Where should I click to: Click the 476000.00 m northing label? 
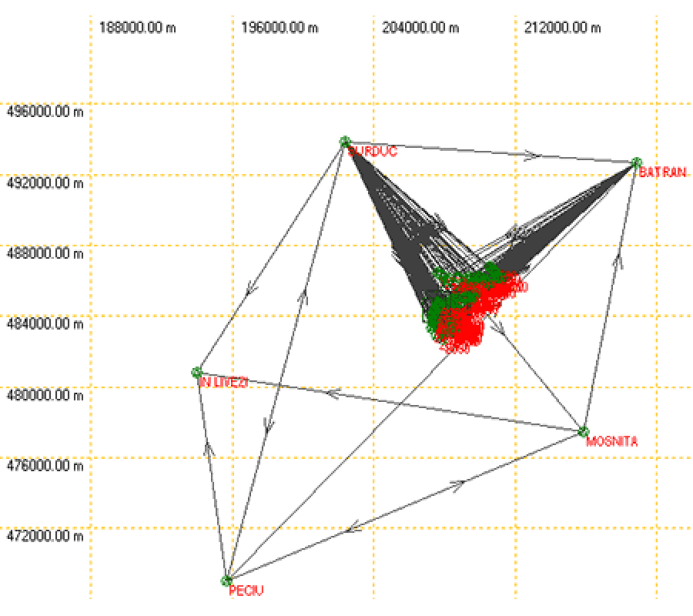click(x=45, y=465)
